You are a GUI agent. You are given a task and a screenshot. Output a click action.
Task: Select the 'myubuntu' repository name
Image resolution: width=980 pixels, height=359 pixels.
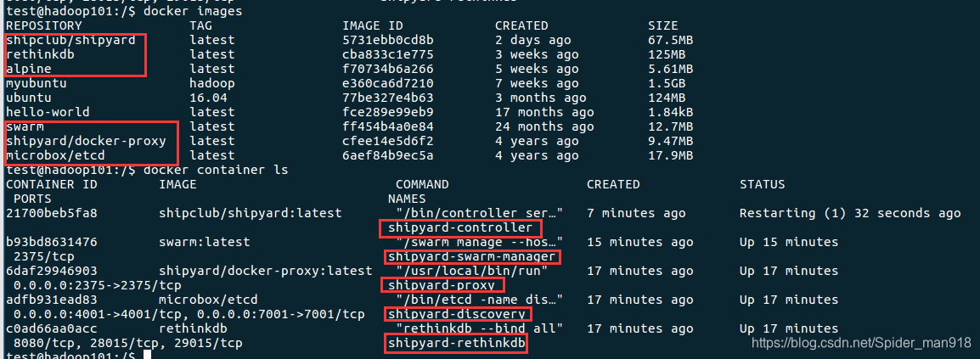point(37,83)
